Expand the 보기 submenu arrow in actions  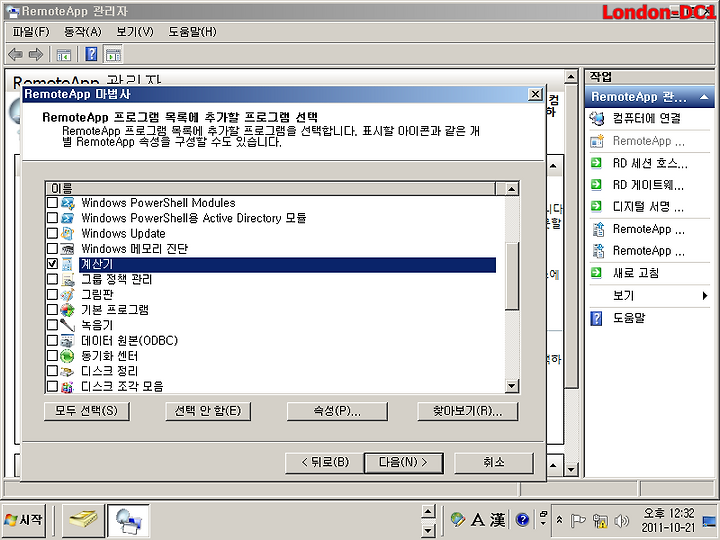705,295
